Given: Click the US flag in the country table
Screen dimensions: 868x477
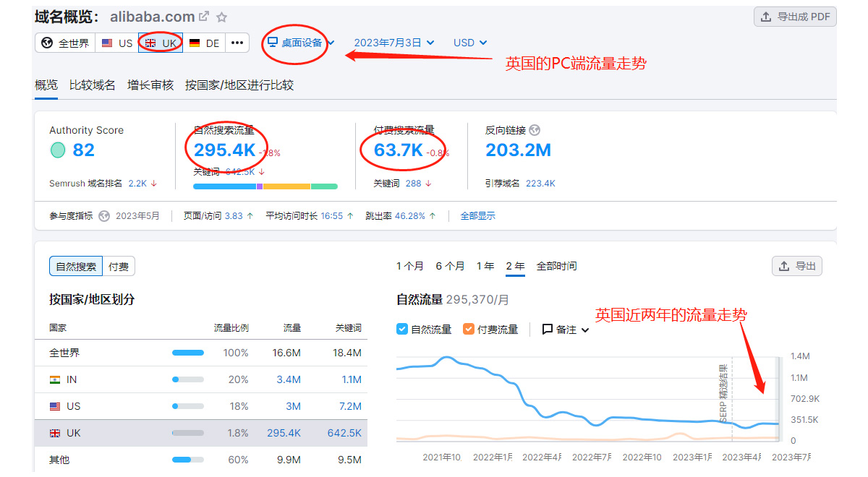Looking at the screenshot, I should click(55, 406).
